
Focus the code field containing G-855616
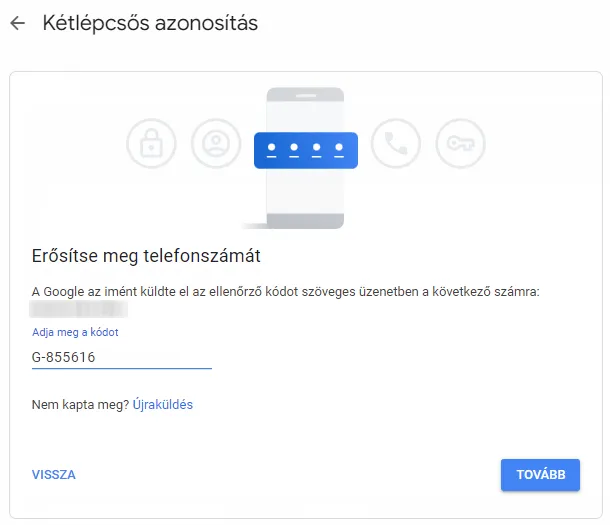[121, 356]
